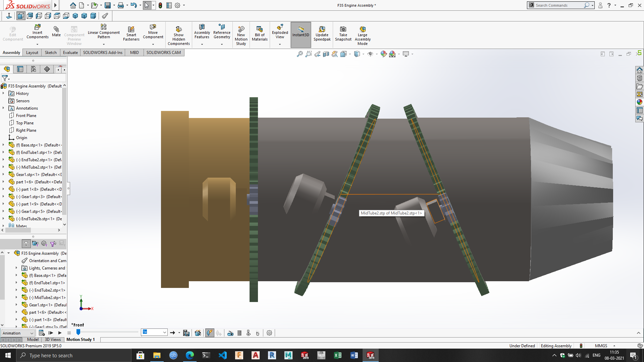
Task: Switch to the Layout tab
Action: (32, 53)
